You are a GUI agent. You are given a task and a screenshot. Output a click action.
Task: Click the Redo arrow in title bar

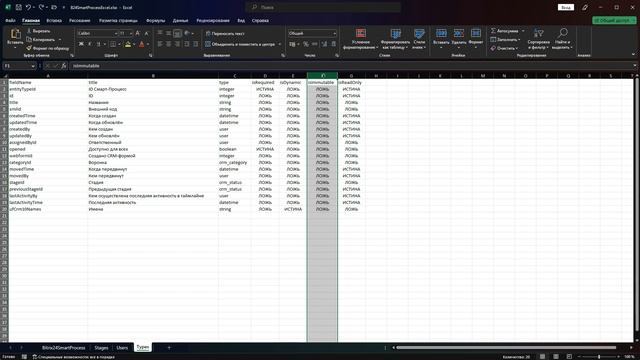(41, 7)
